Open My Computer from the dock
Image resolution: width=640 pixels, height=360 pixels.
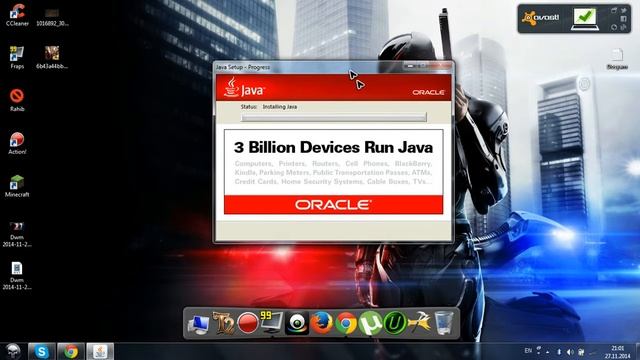tap(198, 324)
